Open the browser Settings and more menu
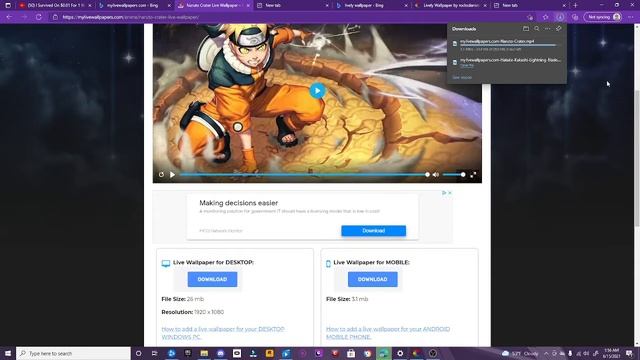 point(631,17)
